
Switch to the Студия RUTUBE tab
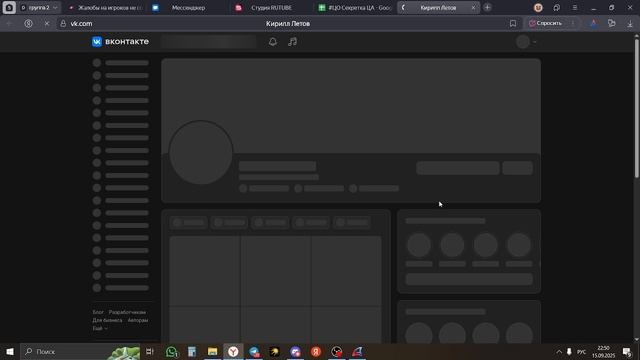pyautogui.click(x=271, y=7)
